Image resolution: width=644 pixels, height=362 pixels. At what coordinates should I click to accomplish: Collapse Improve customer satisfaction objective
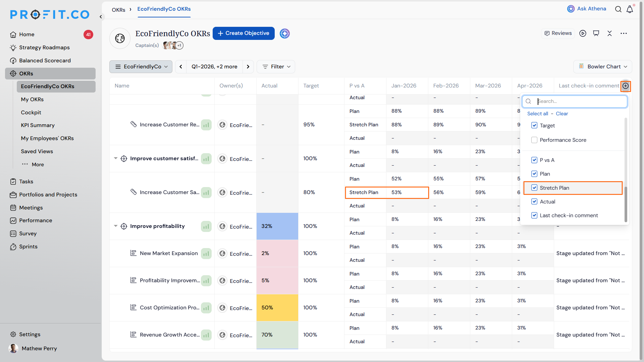[x=116, y=159]
